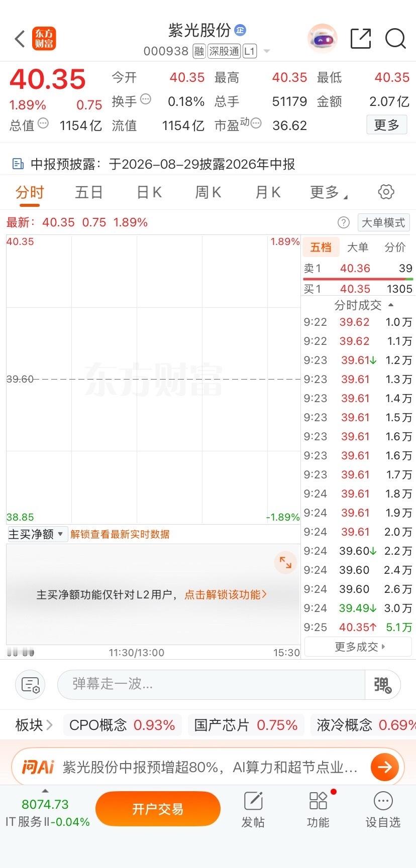The height and width of the screenshot is (868, 416).
Task: Tap the 融 margin tag
Action: pos(199,51)
